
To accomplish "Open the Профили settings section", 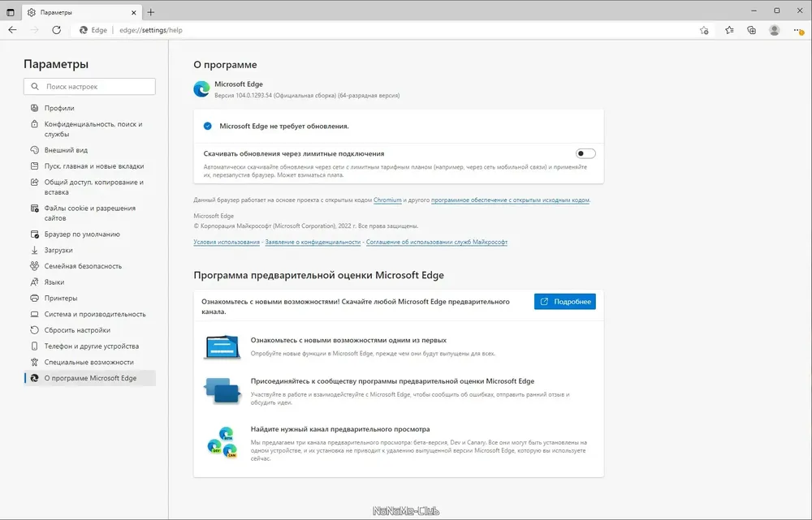I will 59,108.
